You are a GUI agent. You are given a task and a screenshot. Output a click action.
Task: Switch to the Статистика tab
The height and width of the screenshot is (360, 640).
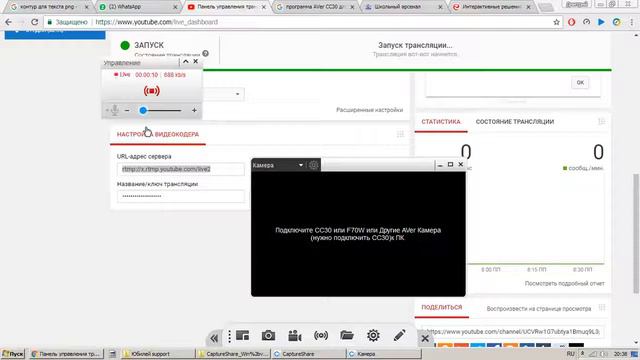(441, 122)
